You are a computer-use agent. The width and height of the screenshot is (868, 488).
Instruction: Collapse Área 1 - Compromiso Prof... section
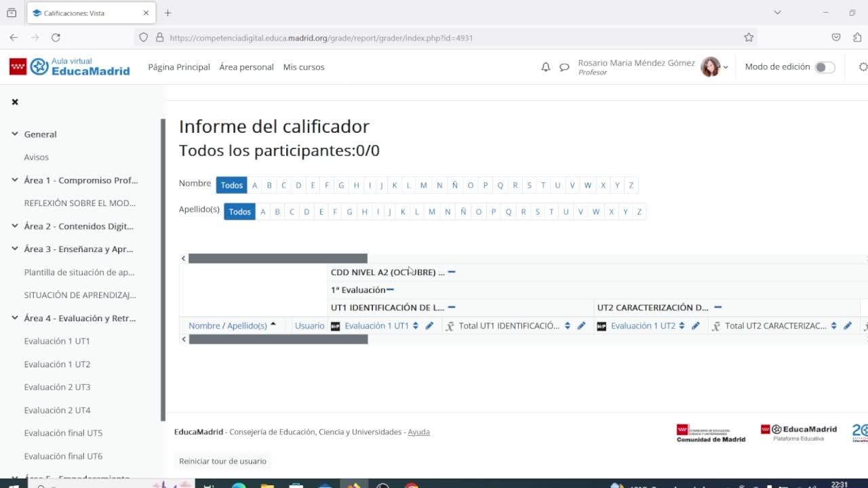[x=15, y=180]
